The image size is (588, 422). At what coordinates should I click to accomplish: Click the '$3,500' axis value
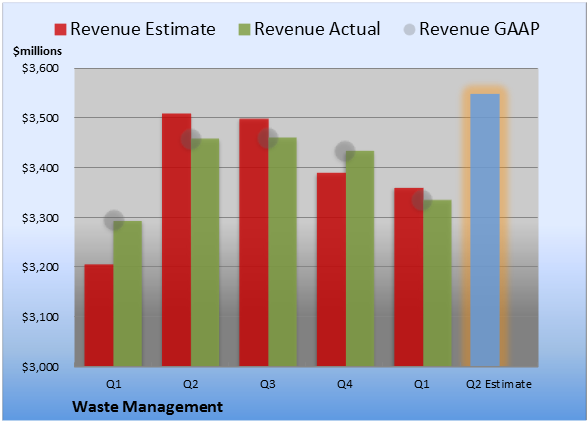coord(40,118)
